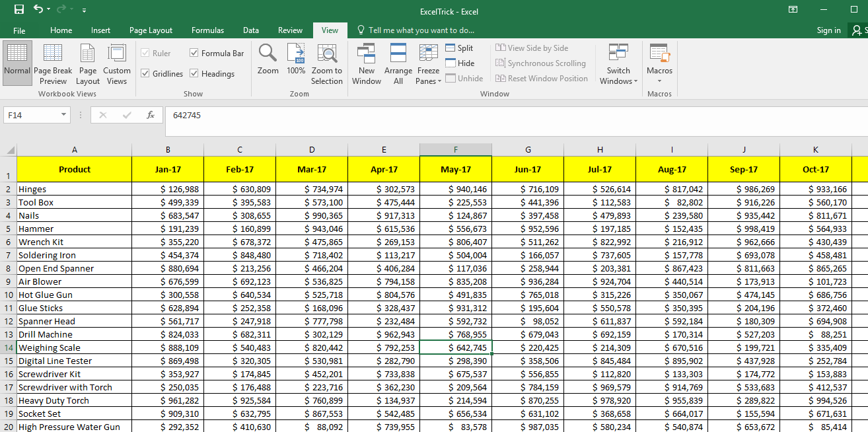Click Hide window button

tap(460, 63)
